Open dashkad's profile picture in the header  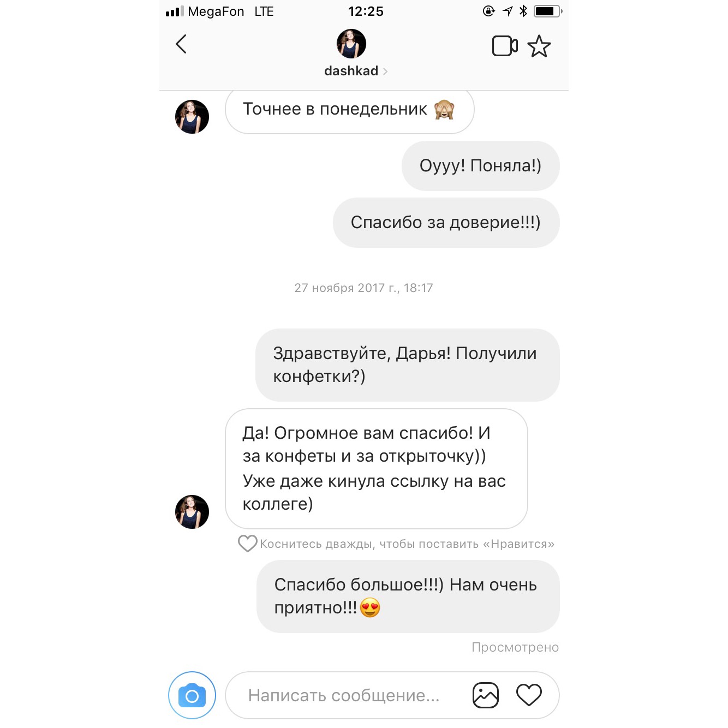(x=351, y=44)
